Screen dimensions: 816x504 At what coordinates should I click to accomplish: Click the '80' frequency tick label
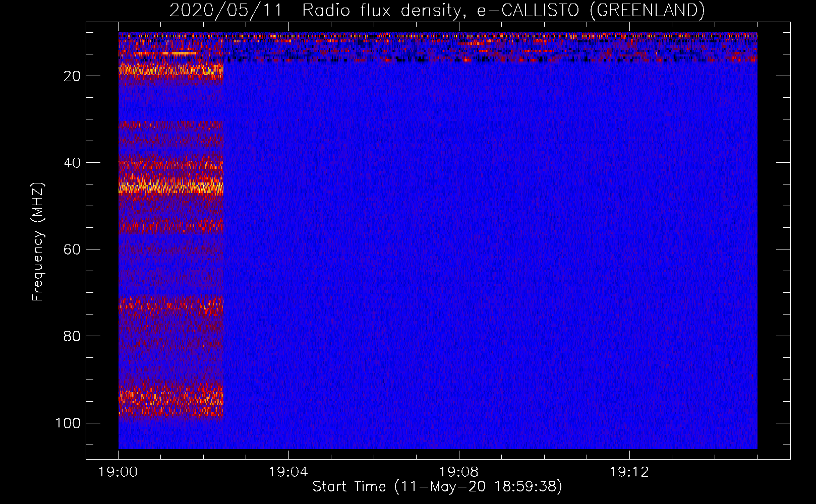72,336
